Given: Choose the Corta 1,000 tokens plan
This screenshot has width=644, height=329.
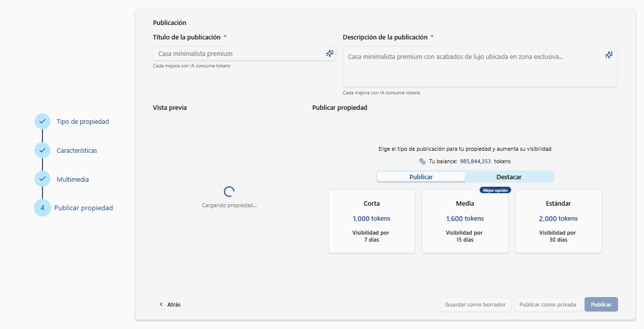Looking at the screenshot, I should coord(371,221).
